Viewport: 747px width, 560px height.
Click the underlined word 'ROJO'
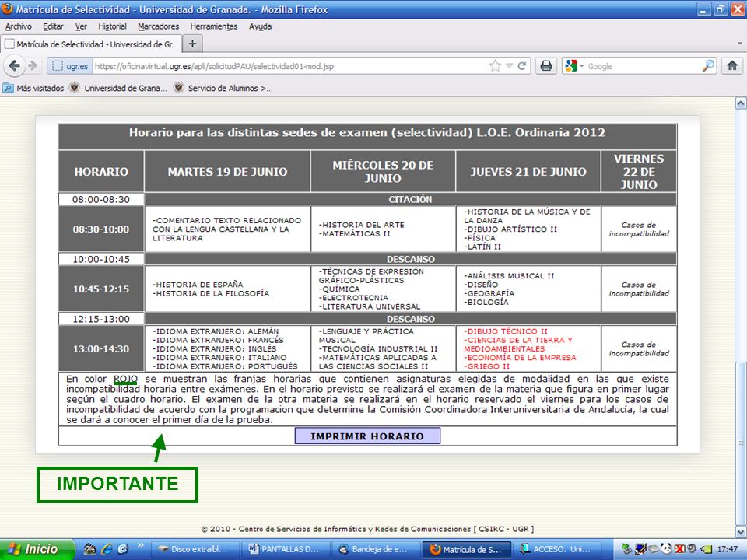click(125, 379)
